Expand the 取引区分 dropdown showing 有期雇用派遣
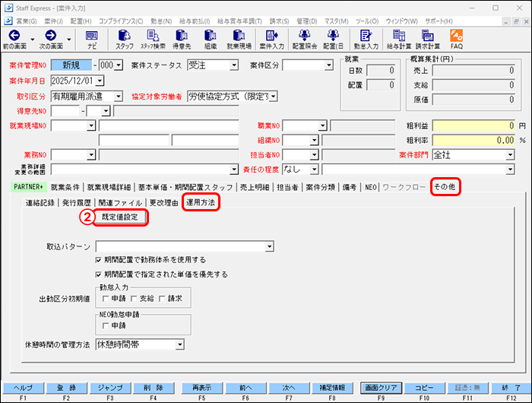The width and height of the screenshot is (532, 403). [118, 97]
